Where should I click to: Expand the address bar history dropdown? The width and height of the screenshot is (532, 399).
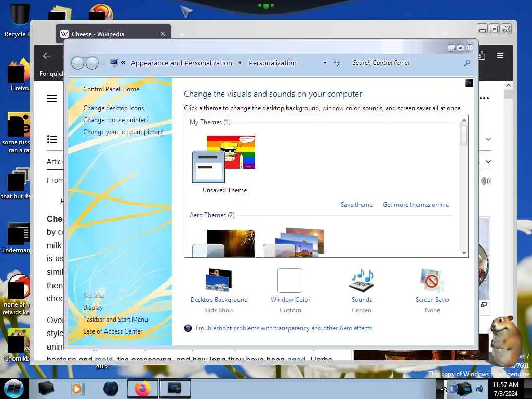[325, 63]
